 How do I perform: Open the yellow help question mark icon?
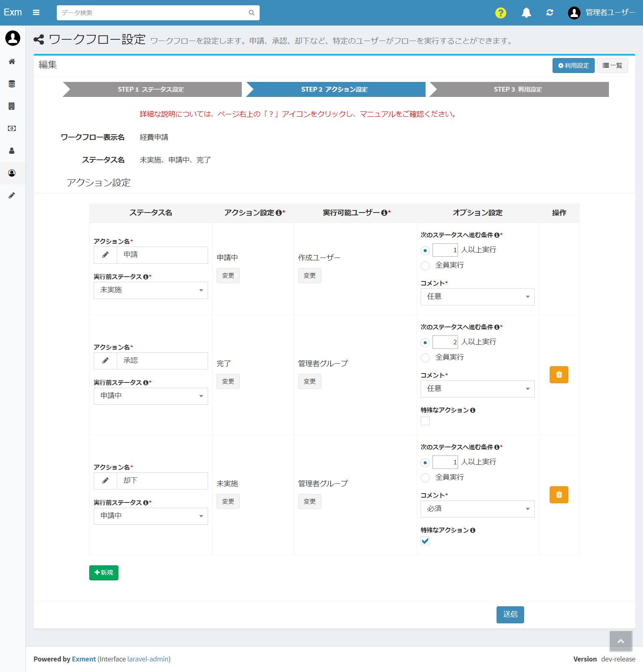pos(501,13)
